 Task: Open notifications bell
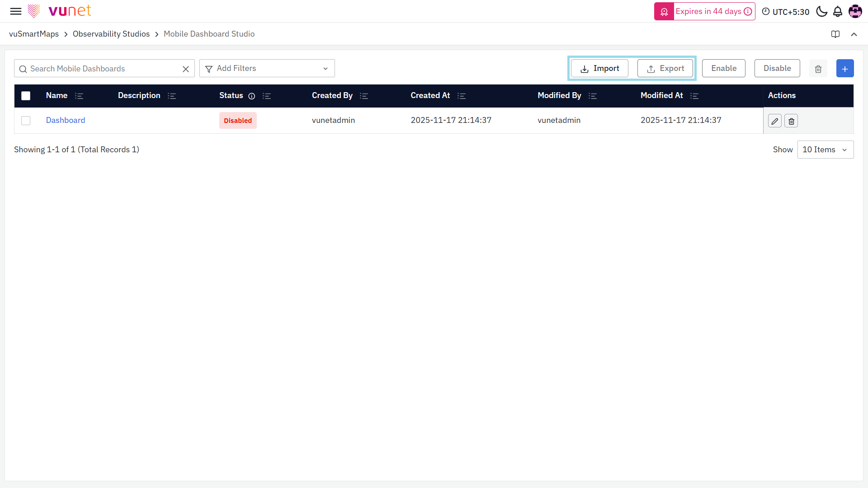tap(838, 12)
